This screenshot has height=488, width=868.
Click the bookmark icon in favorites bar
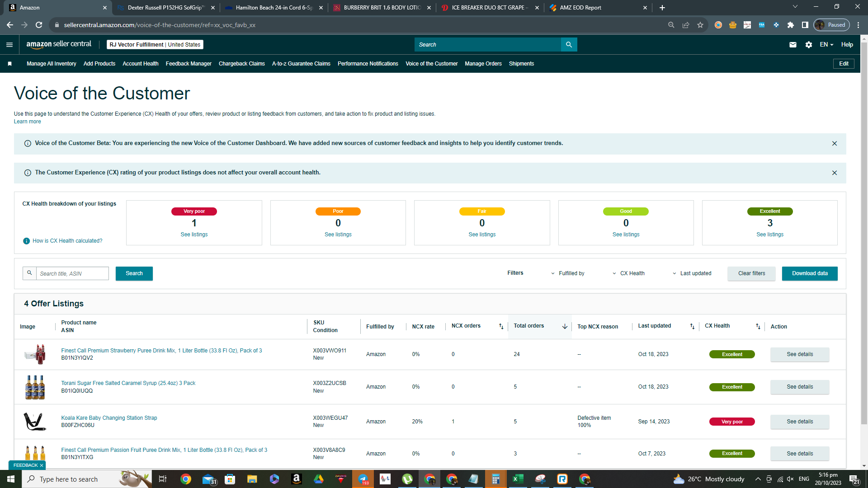tap(9, 64)
